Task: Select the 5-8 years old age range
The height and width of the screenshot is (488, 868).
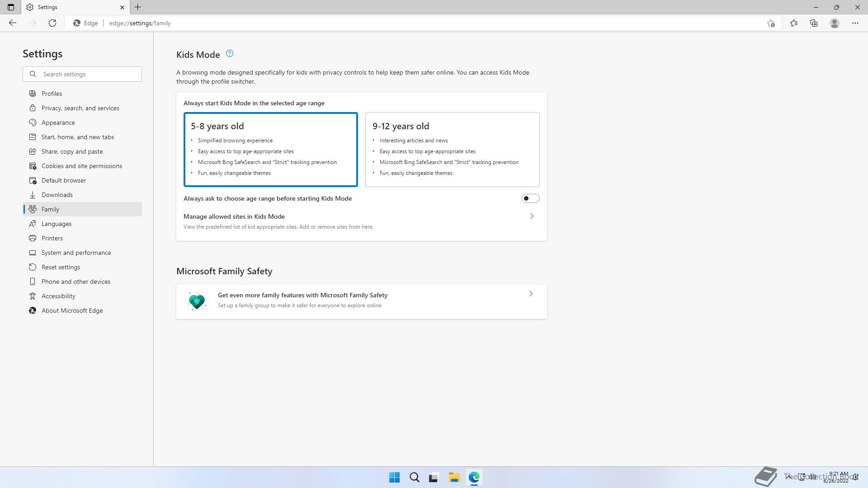Action: pyautogui.click(x=271, y=149)
